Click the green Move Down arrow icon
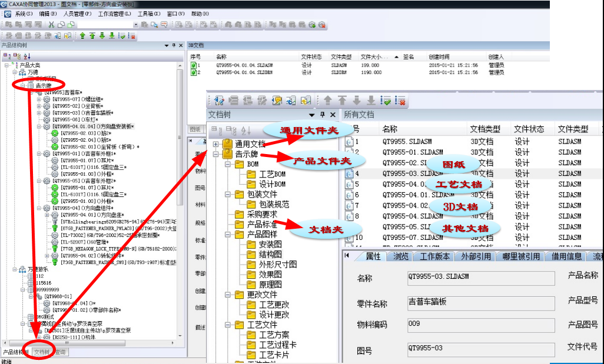604x364 pixels. click(102, 36)
